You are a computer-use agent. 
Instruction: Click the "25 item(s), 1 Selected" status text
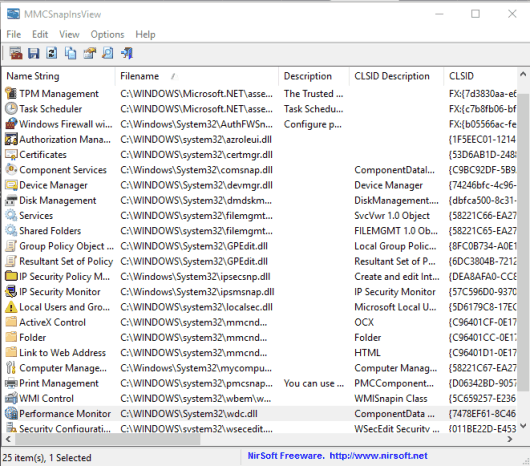tap(47, 458)
